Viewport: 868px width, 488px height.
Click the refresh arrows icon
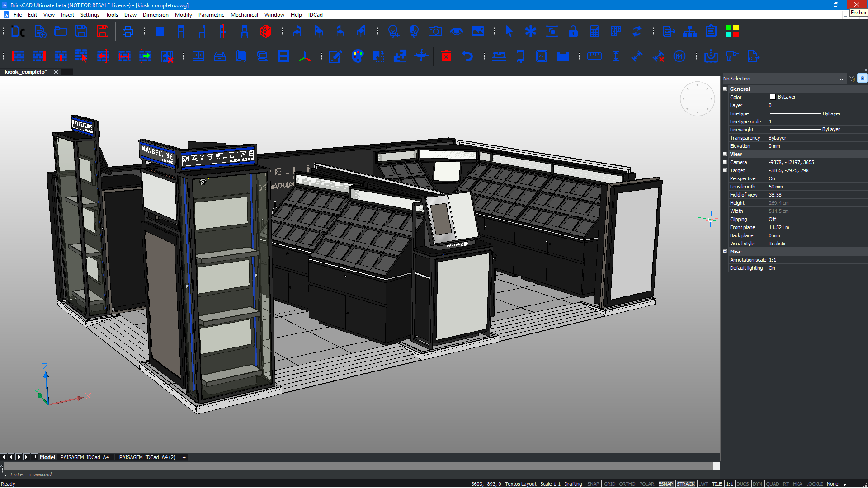(x=637, y=31)
